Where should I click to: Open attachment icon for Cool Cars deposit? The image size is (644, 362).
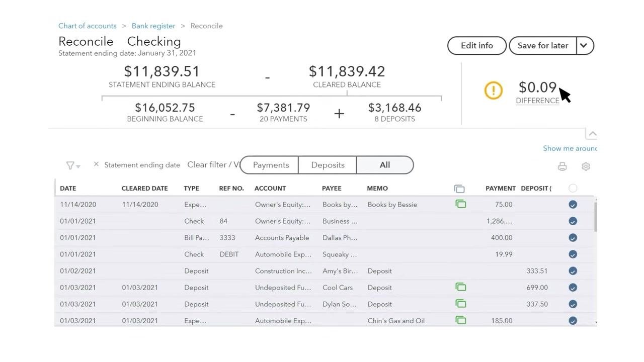(x=460, y=287)
